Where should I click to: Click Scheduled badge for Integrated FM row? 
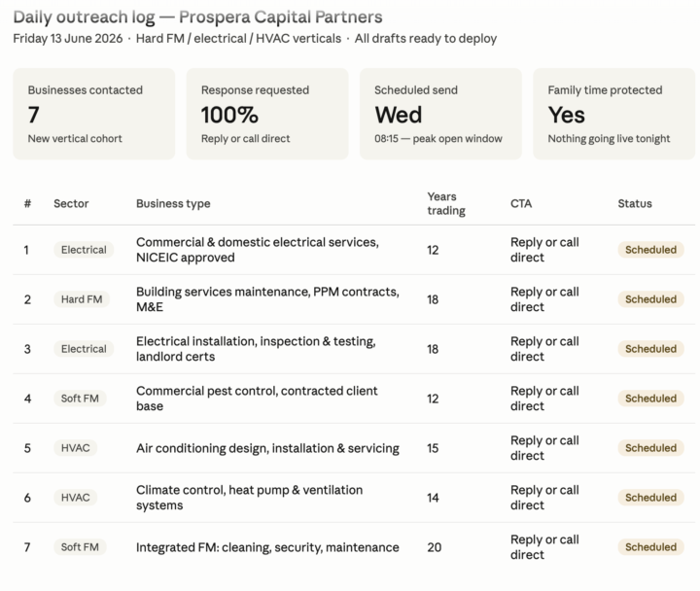(650, 547)
